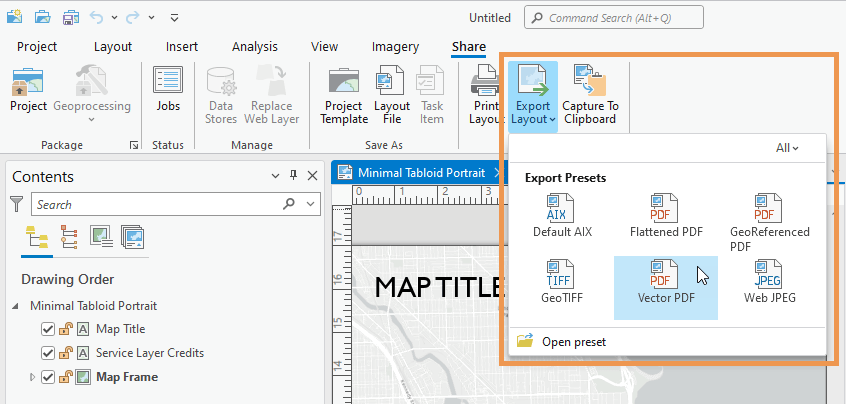Click the Geoprocessing package button
Image resolution: width=846 pixels, height=404 pixels.
tap(92, 94)
